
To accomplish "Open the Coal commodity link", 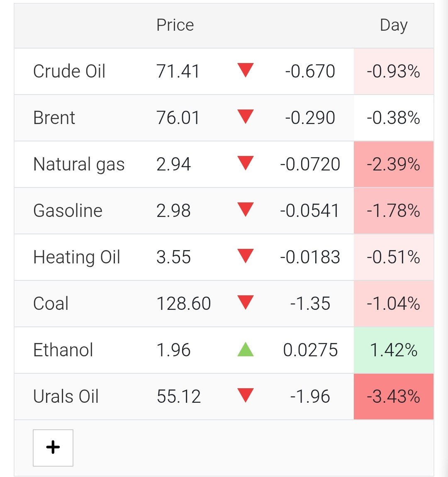I will tap(51, 304).
